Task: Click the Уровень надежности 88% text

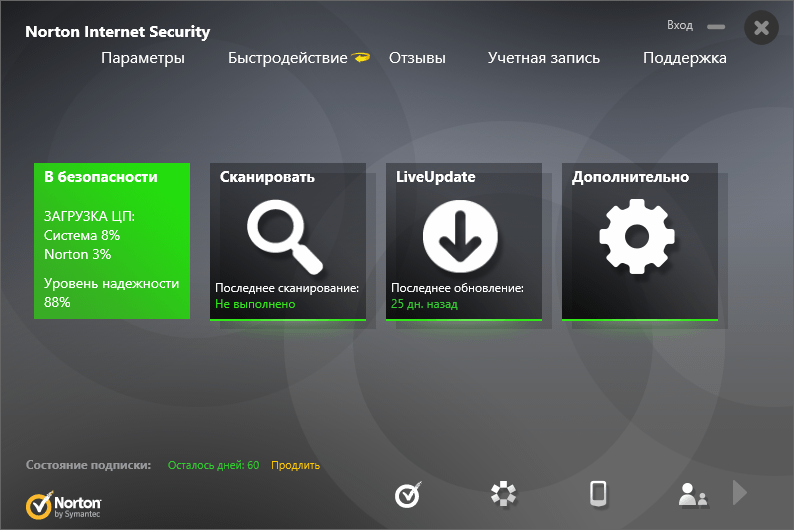Action: point(111,293)
